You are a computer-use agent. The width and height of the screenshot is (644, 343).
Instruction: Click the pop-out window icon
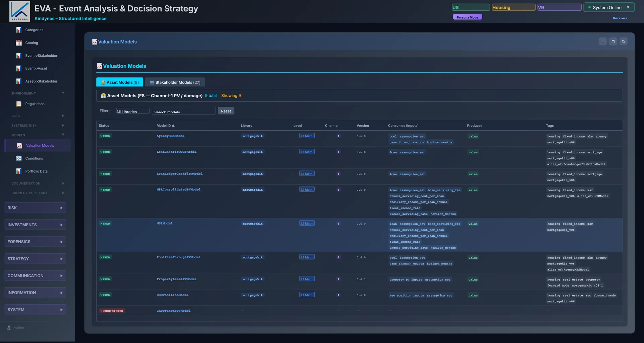623,42
